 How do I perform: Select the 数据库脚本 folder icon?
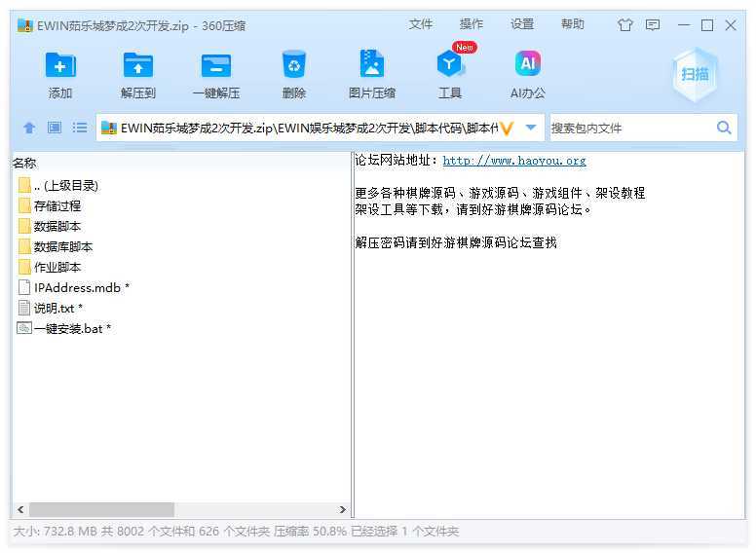24,246
